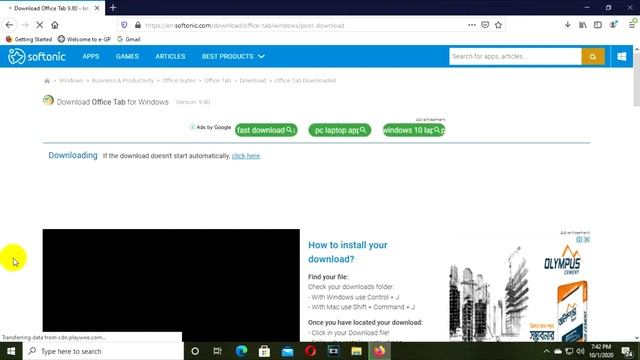The image size is (640, 360).
Task: Click the orange search button
Action: click(x=593, y=56)
